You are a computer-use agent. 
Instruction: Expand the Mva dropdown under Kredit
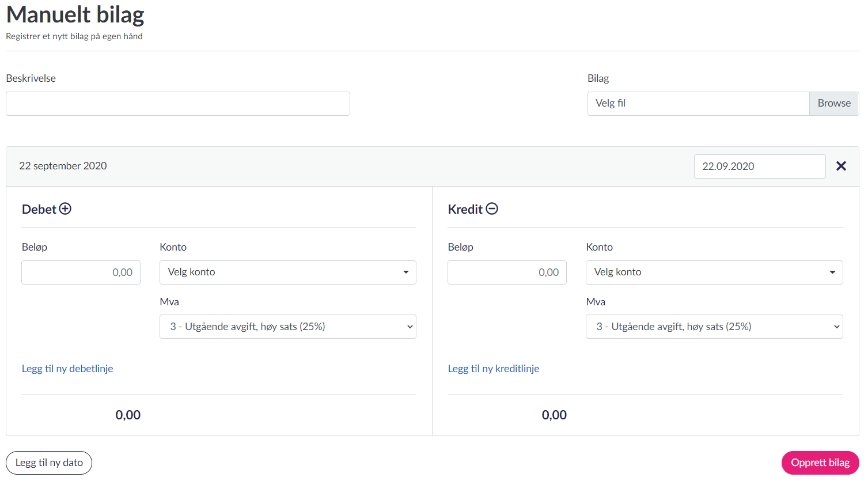tap(714, 327)
